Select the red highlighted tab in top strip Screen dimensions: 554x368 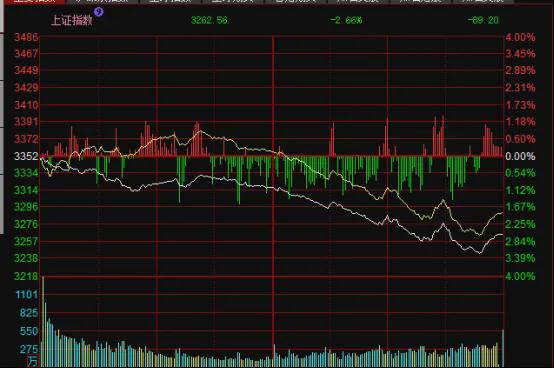tap(33, 1)
